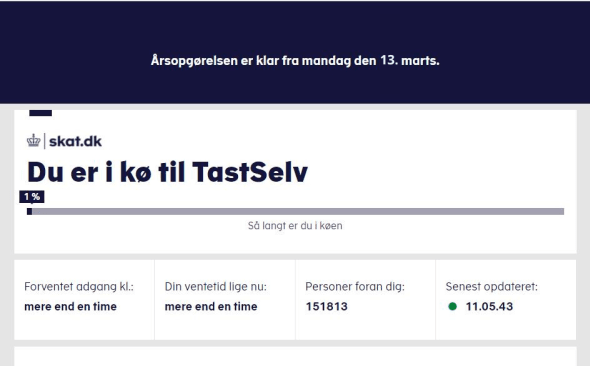This screenshot has height=366, width=590.
Task: Click the 'Din ventetid lige nu:' label
Action: (216, 287)
